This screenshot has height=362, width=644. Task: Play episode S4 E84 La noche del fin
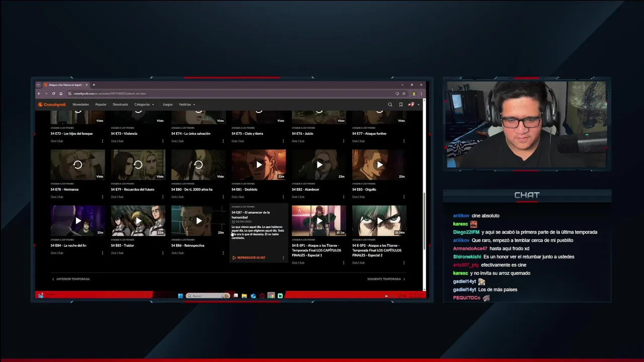77,221
